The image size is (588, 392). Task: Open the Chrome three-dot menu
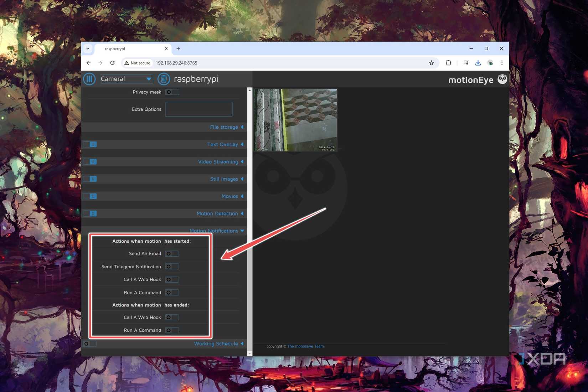click(x=502, y=63)
